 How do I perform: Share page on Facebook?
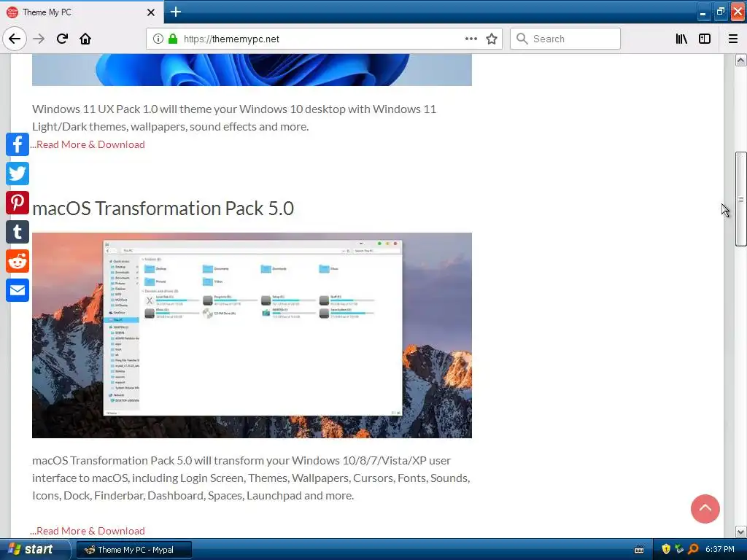(18, 144)
